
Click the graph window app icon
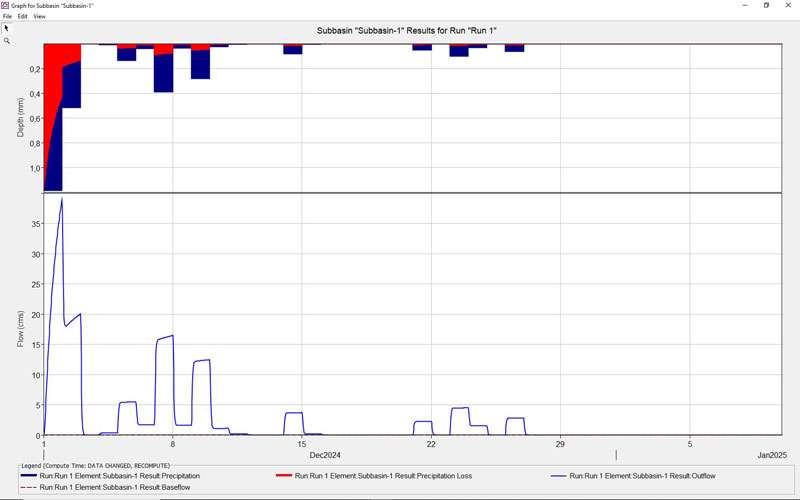pos(6,6)
